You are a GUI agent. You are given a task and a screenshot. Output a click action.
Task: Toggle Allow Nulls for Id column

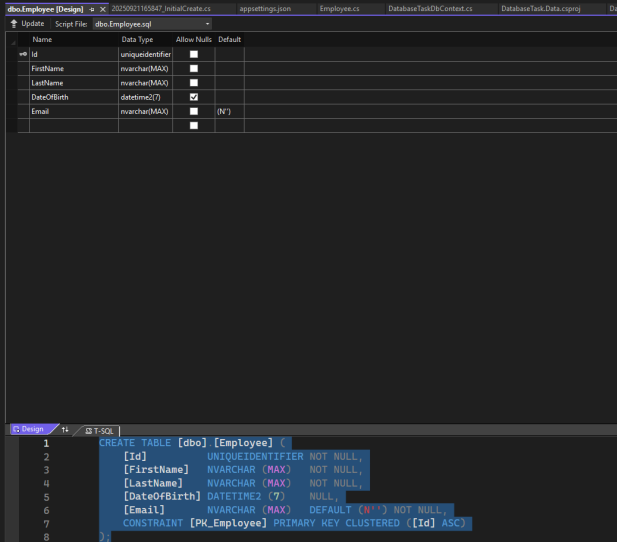[x=194, y=54]
